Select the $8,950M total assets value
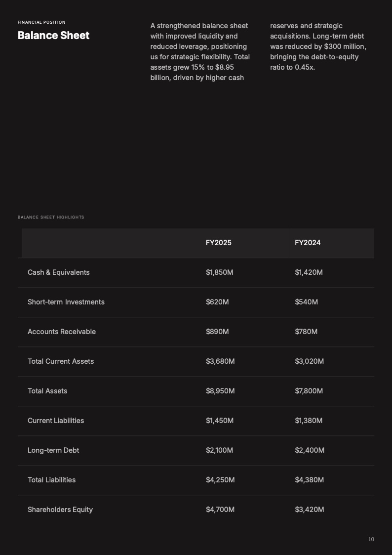Viewport: 392px width, 555px height. point(220,391)
